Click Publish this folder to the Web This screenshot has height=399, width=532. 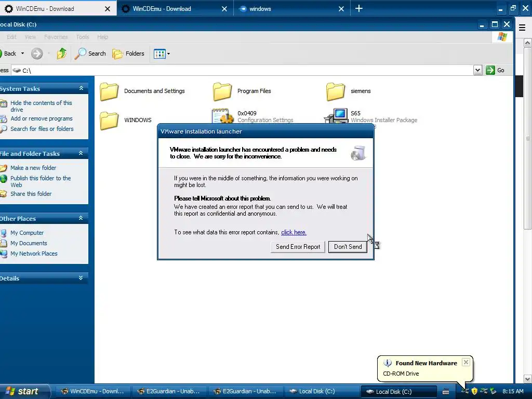point(41,181)
